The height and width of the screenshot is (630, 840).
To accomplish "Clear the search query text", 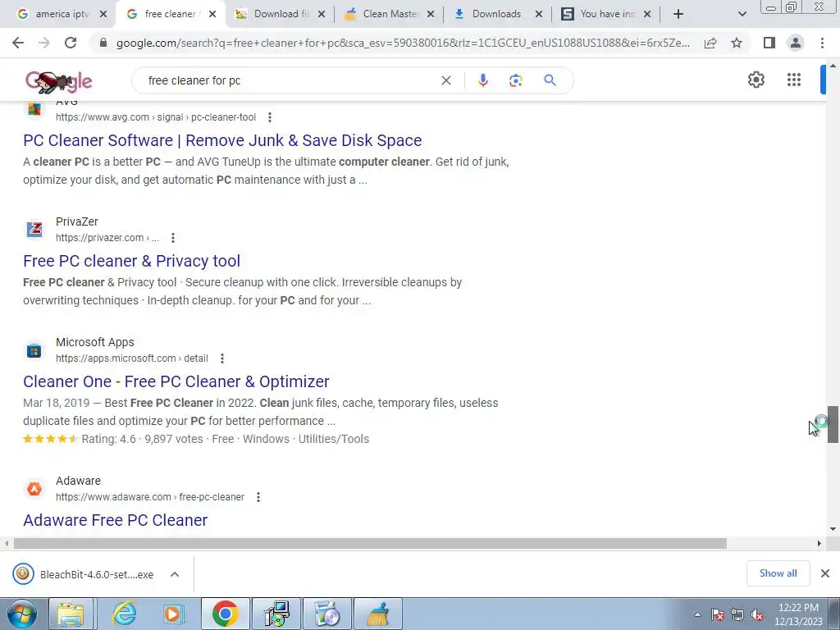I will point(445,80).
